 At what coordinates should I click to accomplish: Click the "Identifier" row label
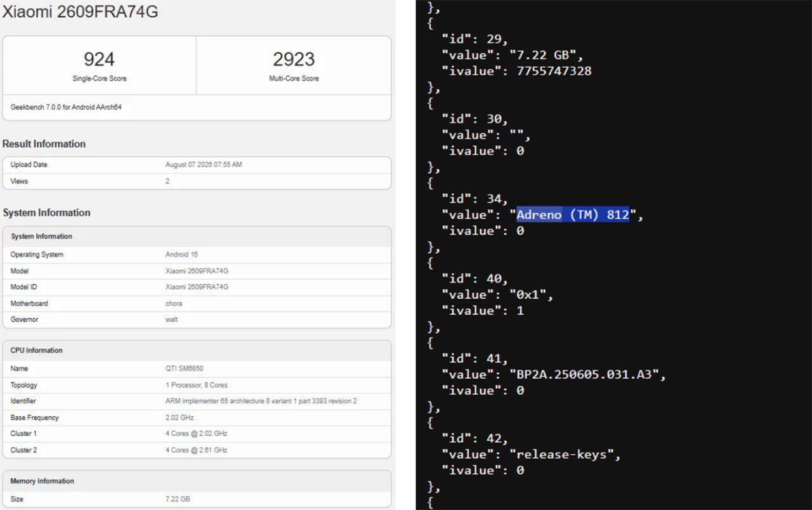(23, 402)
